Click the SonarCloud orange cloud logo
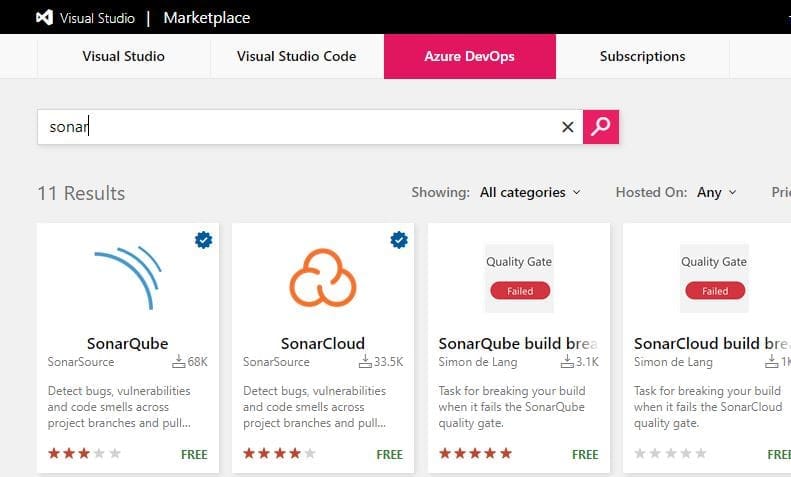 pyautogui.click(x=323, y=277)
